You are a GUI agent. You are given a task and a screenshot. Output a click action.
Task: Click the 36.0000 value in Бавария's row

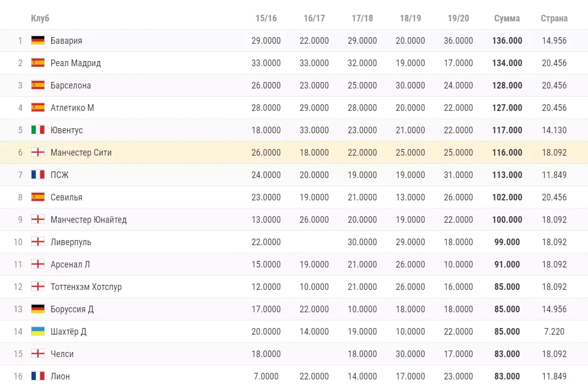point(458,41)
